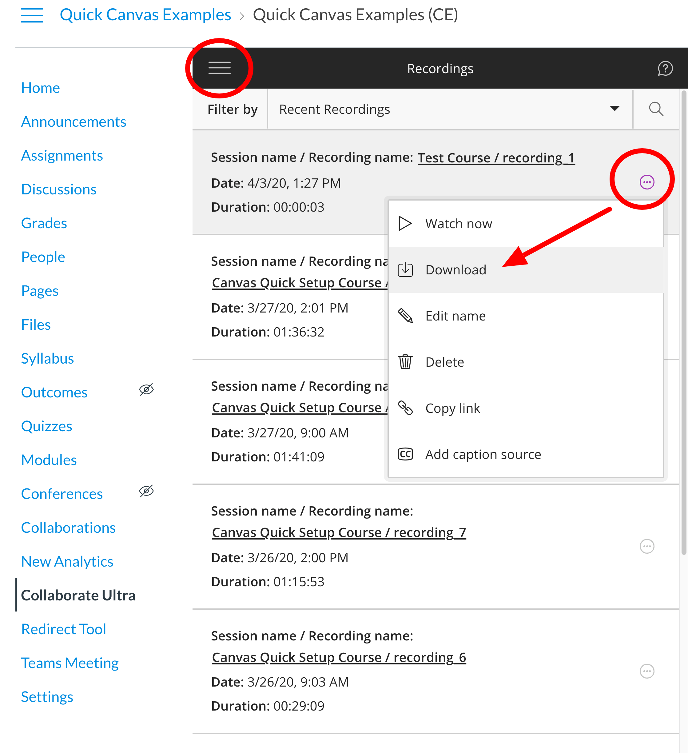This screenshot has height=753, width=700.
Task: Choose Edit name from the menu
Action: click(x=526, y=316)
